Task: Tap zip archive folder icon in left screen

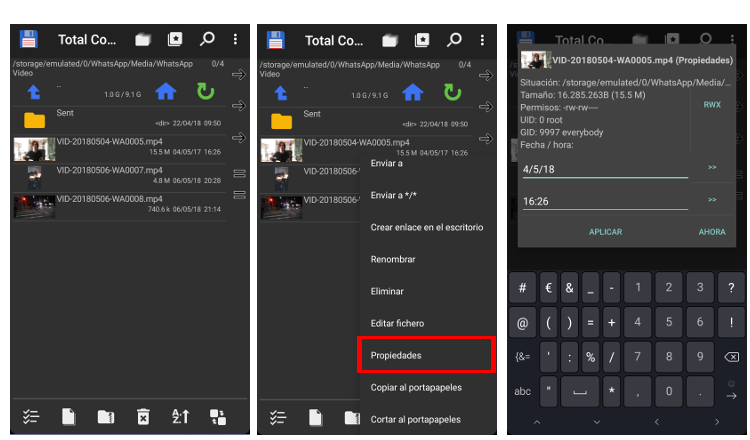Action: [x=106, y=417]
